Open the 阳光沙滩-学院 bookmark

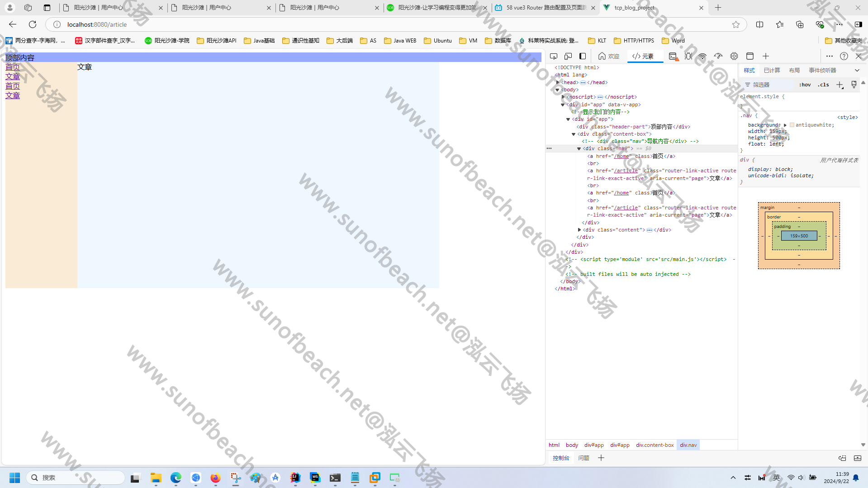(167, 41)
